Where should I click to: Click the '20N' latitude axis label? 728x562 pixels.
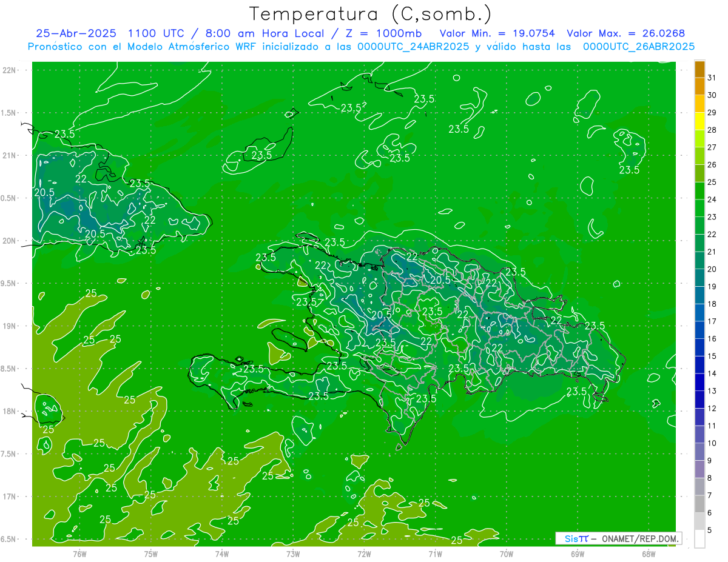pos(9,241)
